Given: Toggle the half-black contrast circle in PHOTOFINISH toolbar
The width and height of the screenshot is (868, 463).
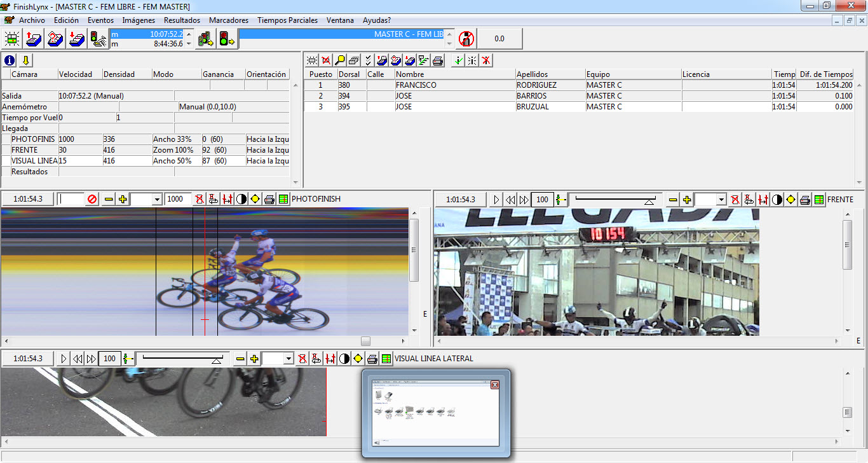Looking at the screenshot, I should [241, 199].
